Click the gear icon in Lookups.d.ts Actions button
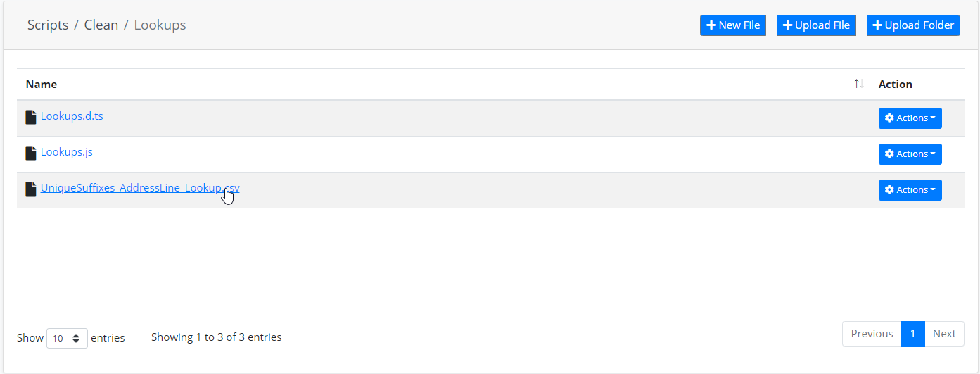 (889, 118)
